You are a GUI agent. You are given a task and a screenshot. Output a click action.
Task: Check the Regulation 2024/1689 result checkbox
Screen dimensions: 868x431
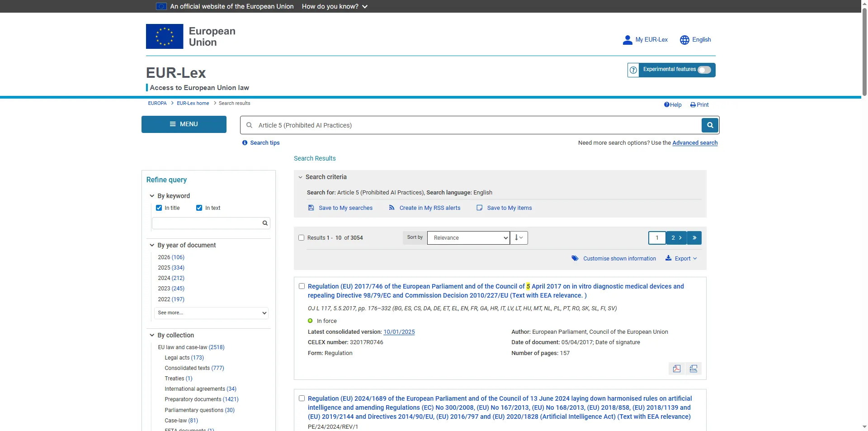[x=302, y=398]
